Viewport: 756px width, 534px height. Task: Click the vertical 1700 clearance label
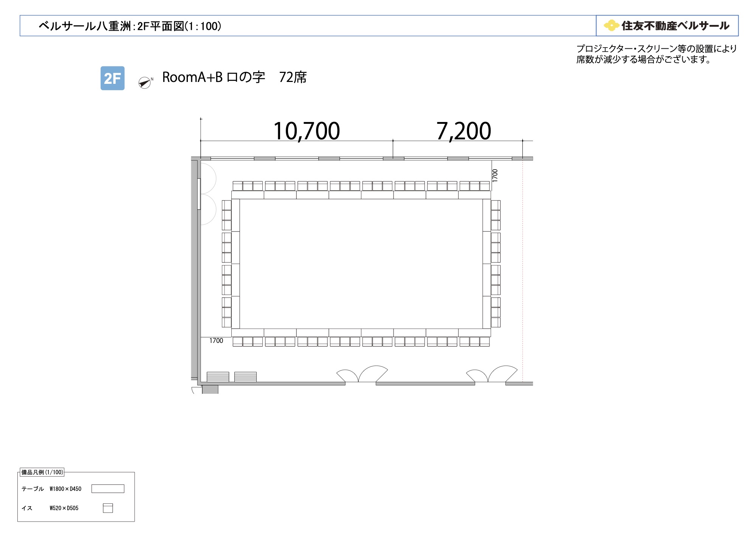[495, 175]
